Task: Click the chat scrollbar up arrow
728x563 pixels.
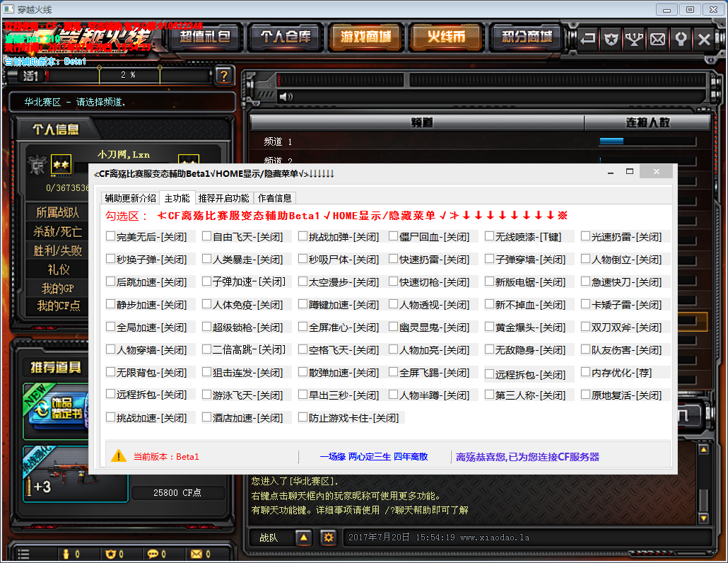Action: (703, 449)
